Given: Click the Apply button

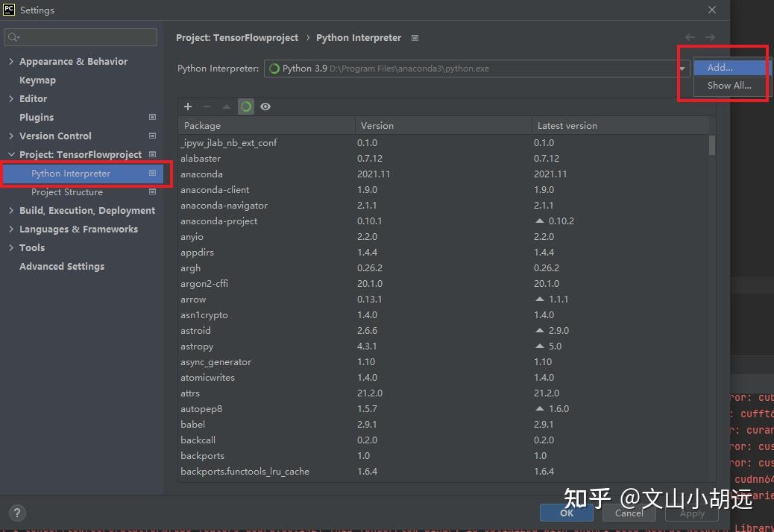Looking at the screenshot, I should coord(692,513).
